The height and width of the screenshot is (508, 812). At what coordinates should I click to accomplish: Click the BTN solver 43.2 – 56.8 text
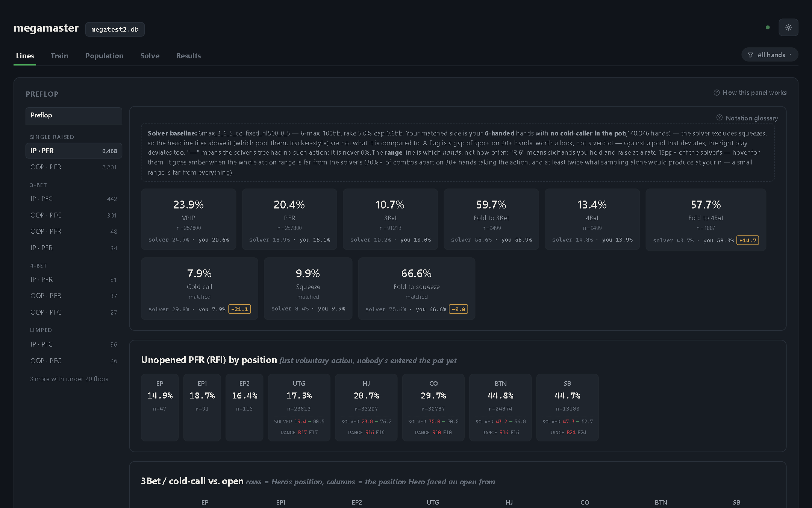click(500, 422)
